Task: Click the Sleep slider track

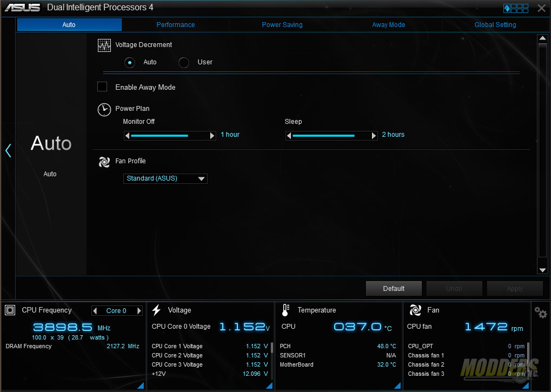Action: click(x=331, y=136)
